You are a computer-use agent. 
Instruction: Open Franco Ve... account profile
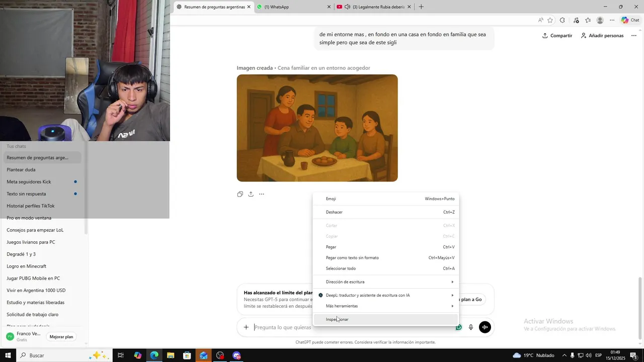coord(23,336)
